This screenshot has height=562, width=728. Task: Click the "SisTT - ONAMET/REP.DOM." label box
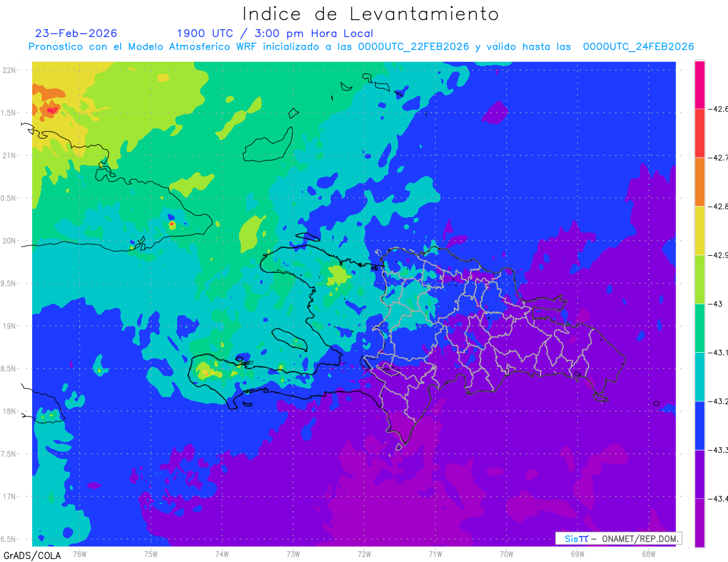tap(619, 538)
